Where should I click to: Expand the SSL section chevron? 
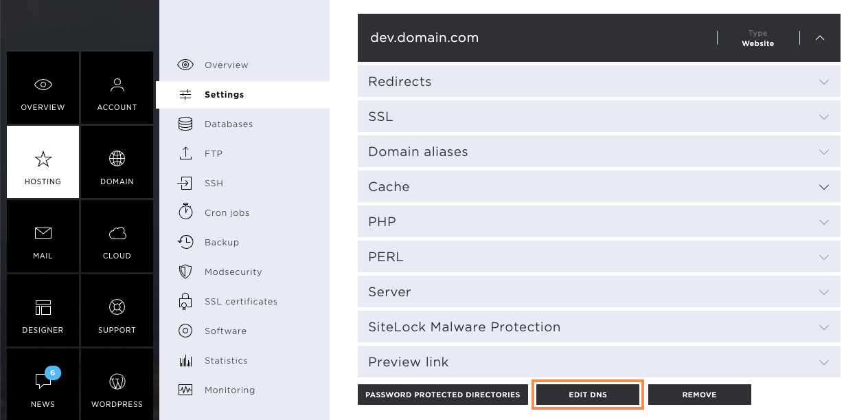[824, 117]
